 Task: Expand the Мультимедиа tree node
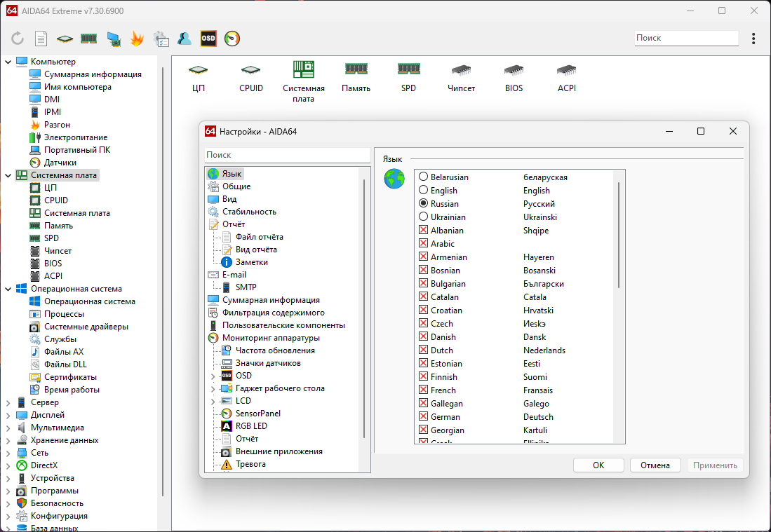pyautogui.click(x=8, y=428)
